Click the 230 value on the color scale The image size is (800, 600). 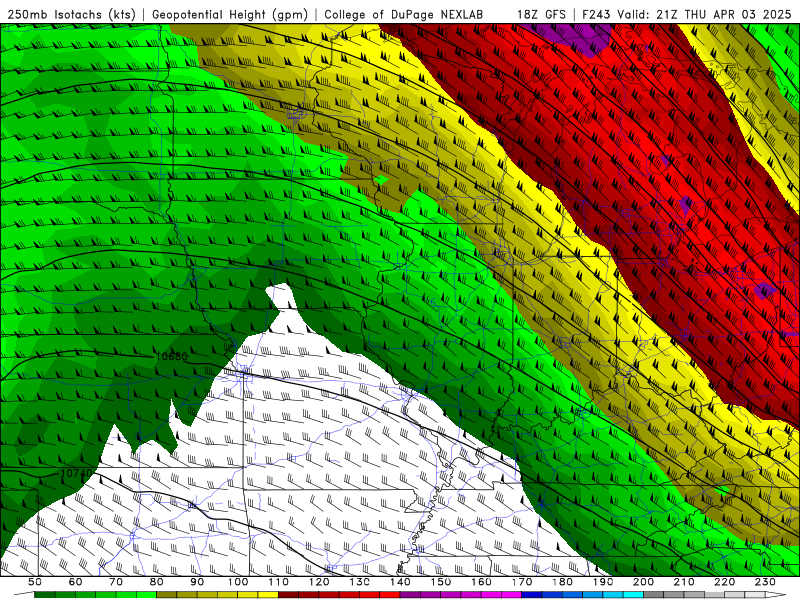[x=765, y=582]
